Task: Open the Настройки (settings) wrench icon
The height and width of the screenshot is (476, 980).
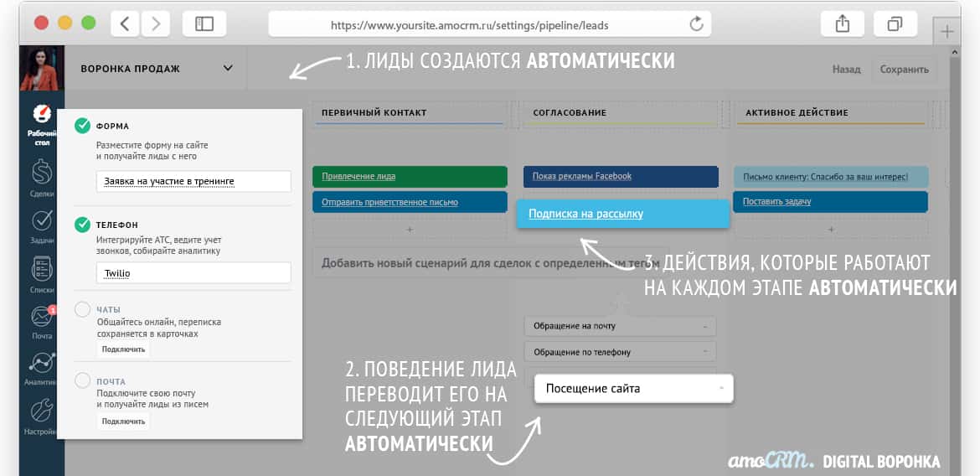Action: [41, 411]
